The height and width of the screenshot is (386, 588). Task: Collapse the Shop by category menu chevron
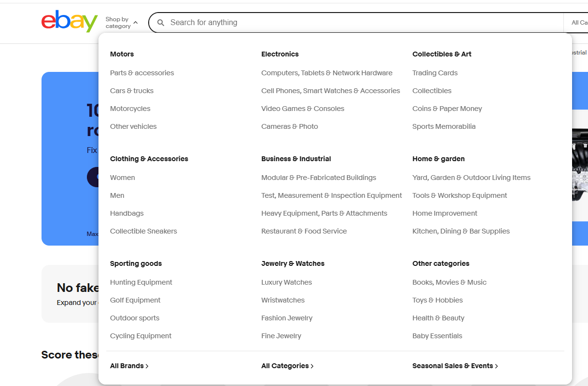pyautogui.click(x=135, y=22)
